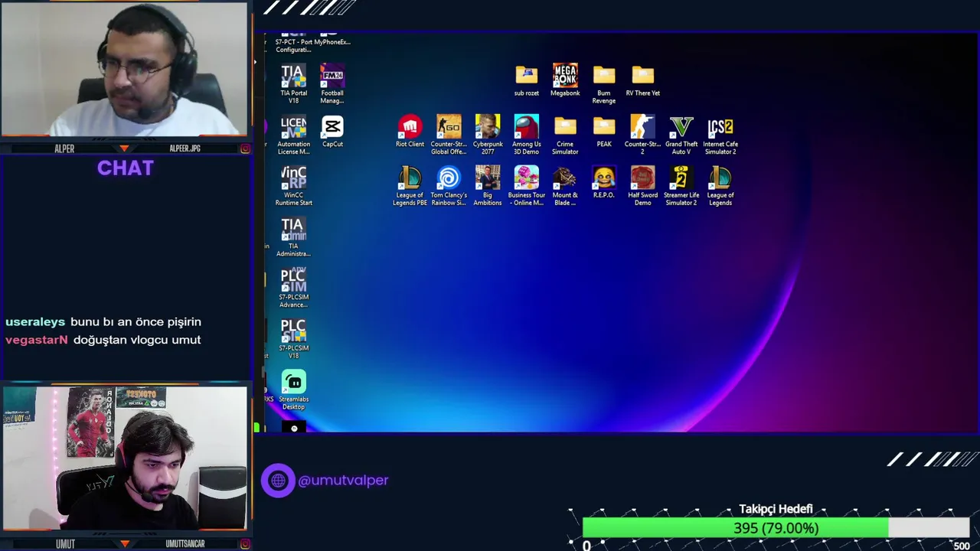
Task: Open TIA Administrator shortcut
Action: tap(293, 237)
